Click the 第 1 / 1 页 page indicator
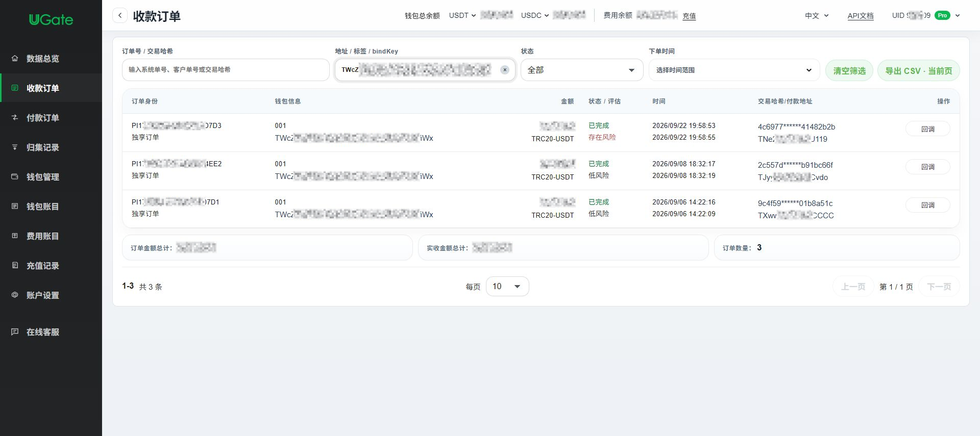This screenshot has height=436, width=980. [896, 287]
